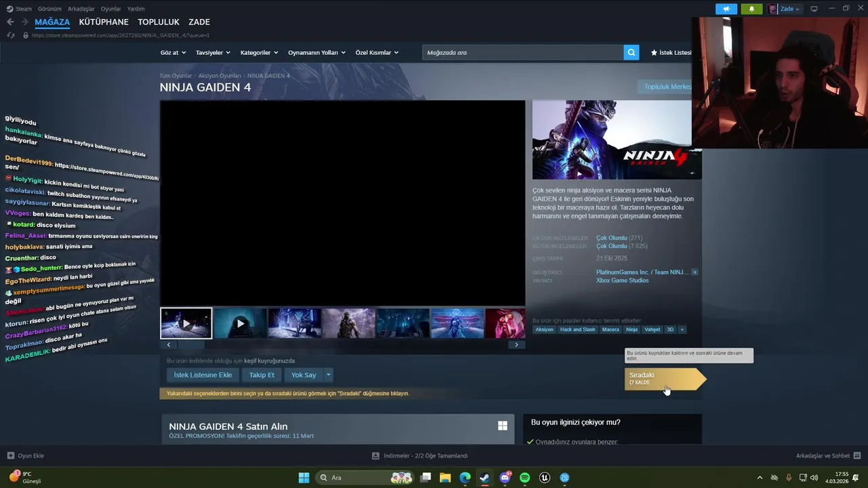Image resolution: width=868 pixels, height=488 pixels.
Task: Click the Sıradaki queue button
Action: pyautogui.click(x=665, y=378)
